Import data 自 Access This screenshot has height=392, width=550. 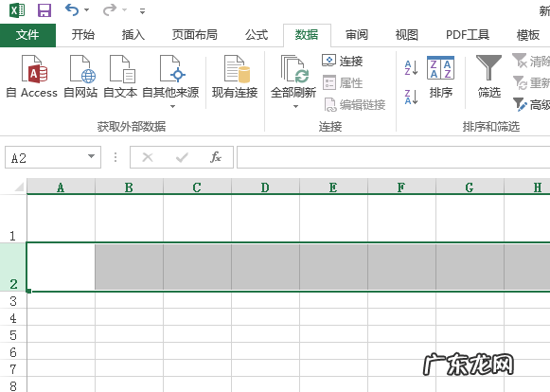(32, 77)
